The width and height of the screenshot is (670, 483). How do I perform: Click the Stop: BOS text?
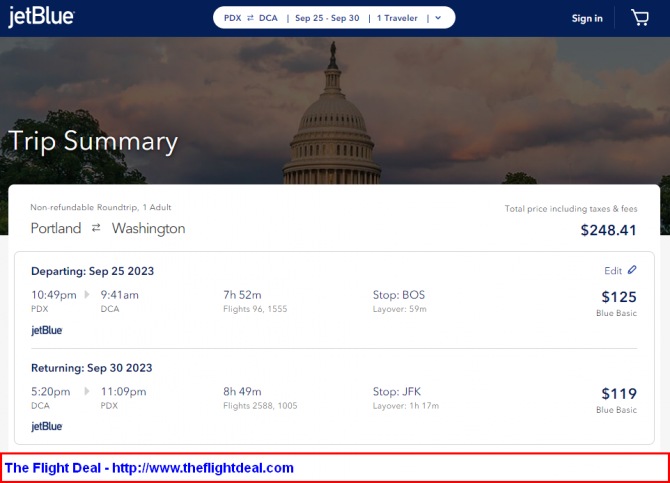[x=399, y=295]
